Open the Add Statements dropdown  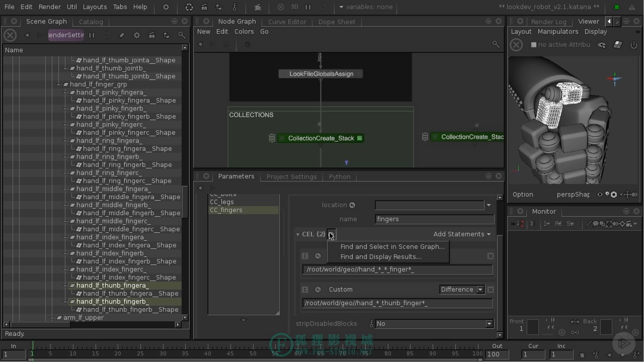pos(462,234)
